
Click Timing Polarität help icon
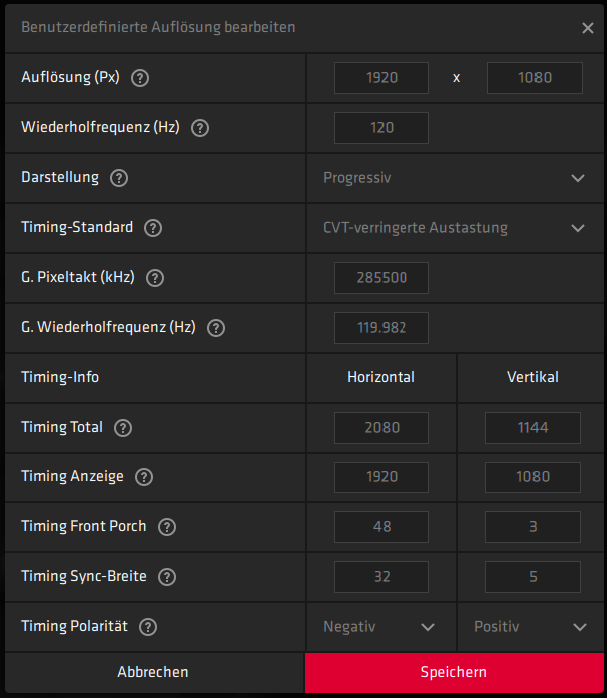point(148,627)
